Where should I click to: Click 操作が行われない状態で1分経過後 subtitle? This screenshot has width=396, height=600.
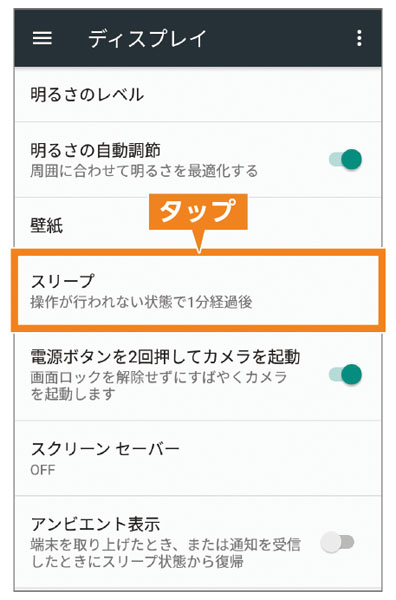pyautogui.click(x=141, y=302)
